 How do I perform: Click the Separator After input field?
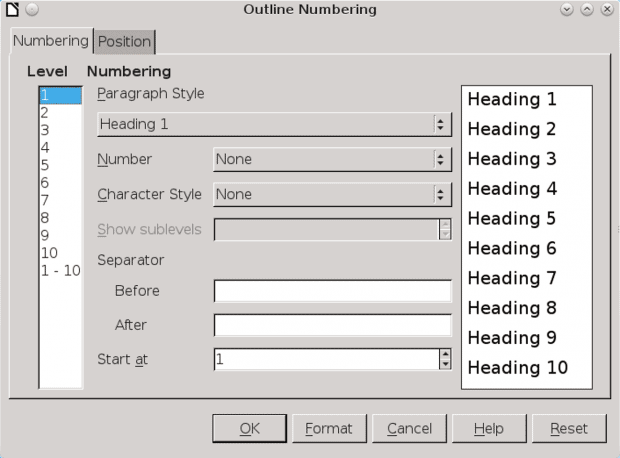tap(333, 325)
